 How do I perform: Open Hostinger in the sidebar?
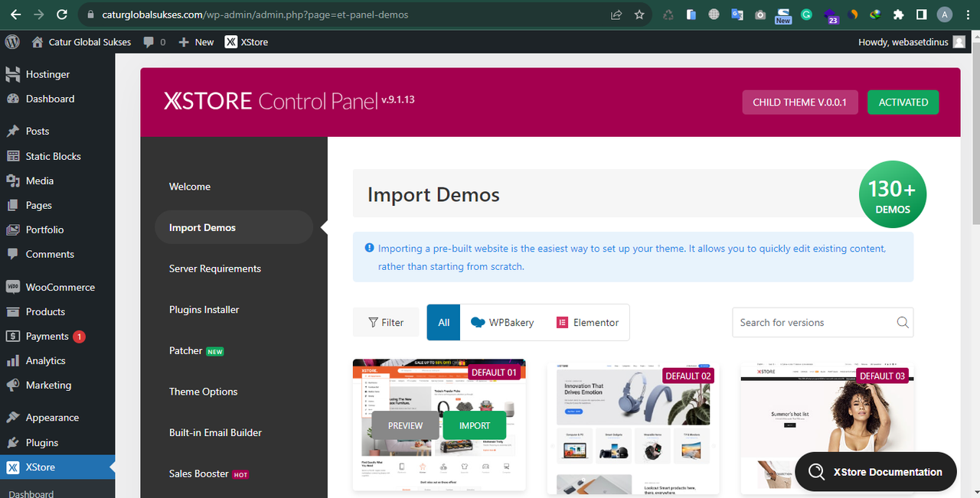click(x=47, y=74)
